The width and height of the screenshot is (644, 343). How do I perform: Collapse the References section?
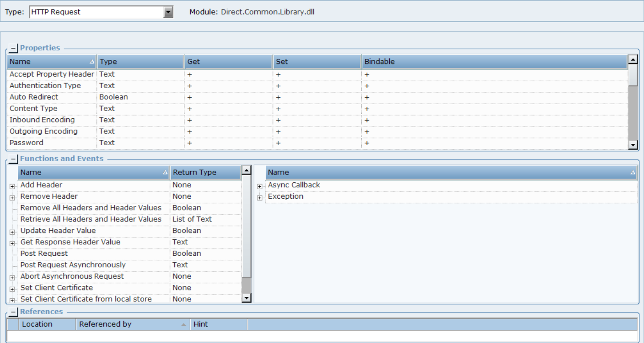13,311
